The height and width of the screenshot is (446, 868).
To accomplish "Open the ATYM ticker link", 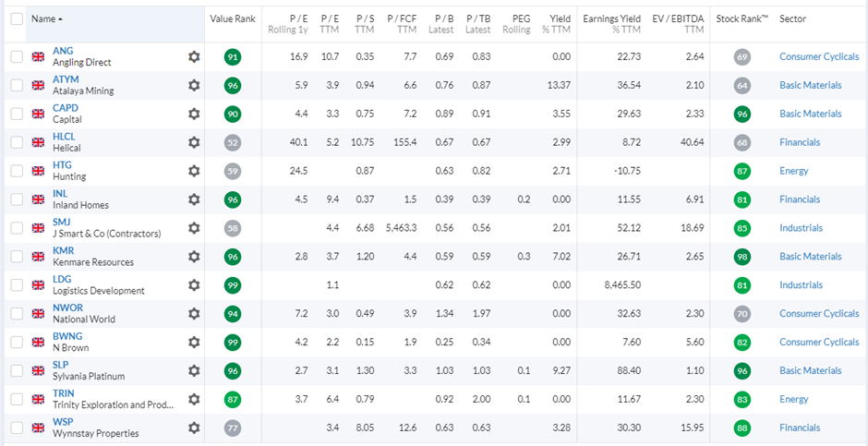I will click(x=66, y=79).
